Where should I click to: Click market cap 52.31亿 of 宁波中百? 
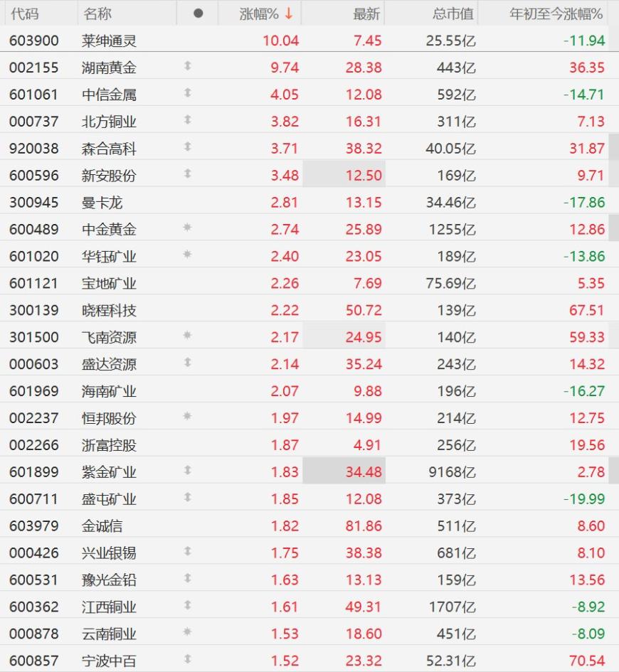click(x=450, y=661)
